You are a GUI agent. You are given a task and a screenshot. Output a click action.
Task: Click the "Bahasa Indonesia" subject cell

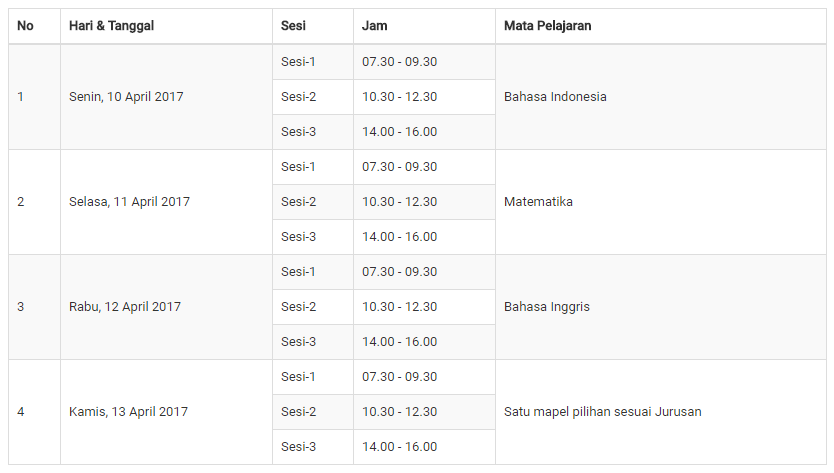[661, 97]
